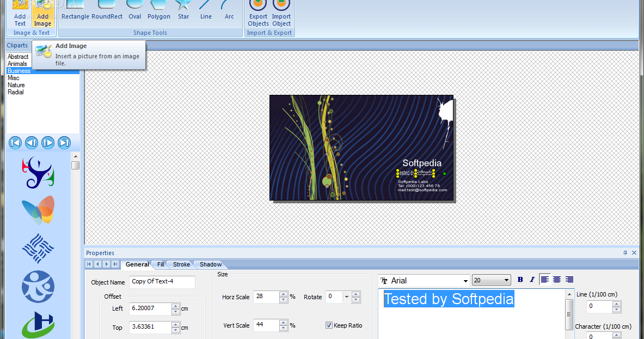Align text left
The image size is (644, 339).
coord(544,280)
